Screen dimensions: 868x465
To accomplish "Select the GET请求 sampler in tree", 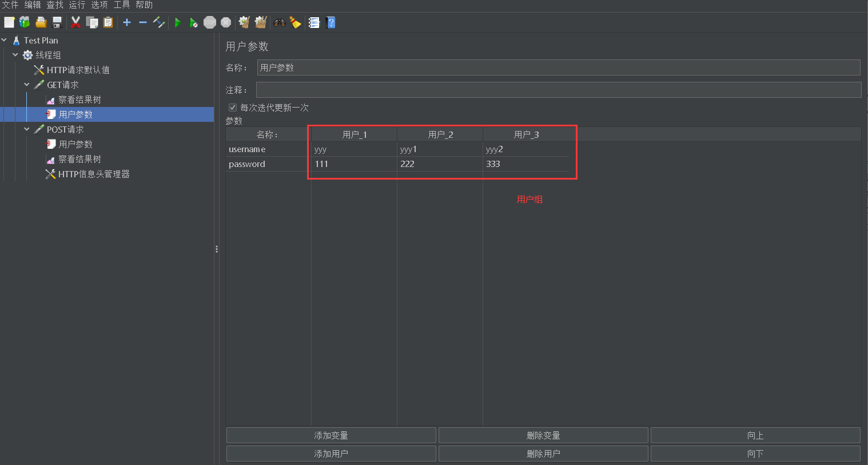I will [62, 85].
